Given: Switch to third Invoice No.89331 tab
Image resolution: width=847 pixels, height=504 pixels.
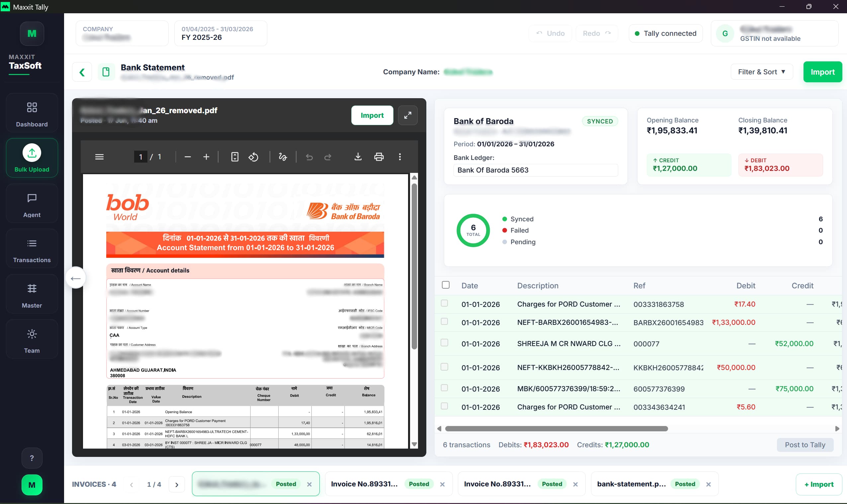Looking at the screenshot, I should (522, 484).
